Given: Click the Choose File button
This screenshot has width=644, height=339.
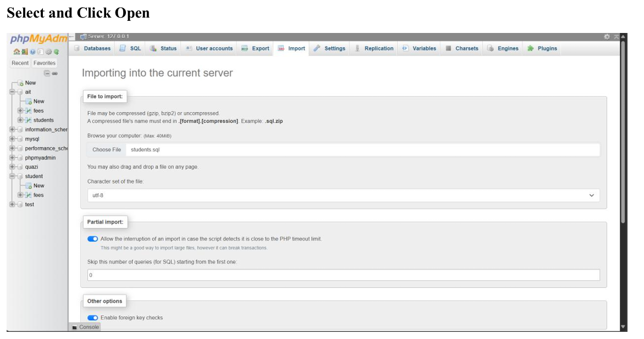Looking at the screenshot, I should [107, 149].
